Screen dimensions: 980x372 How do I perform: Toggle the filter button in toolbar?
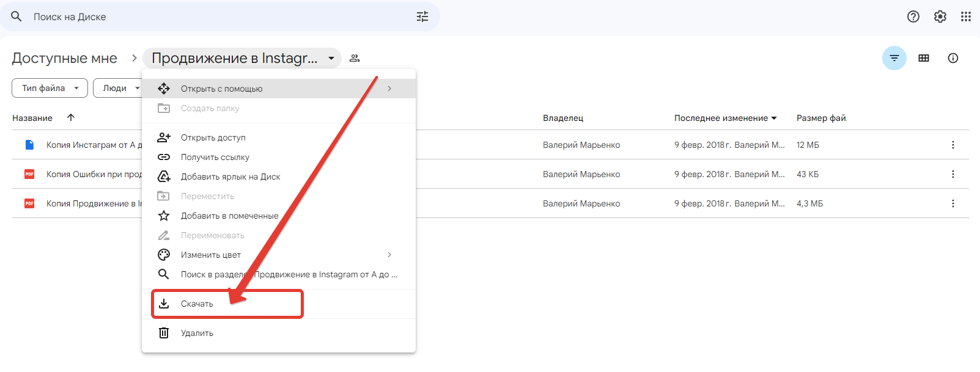894,58
